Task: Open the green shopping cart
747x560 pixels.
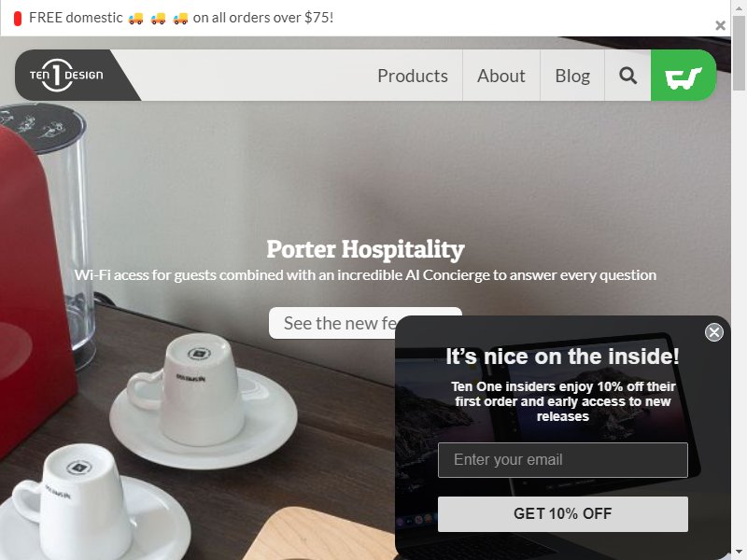Action: click(x=684, y=76)
